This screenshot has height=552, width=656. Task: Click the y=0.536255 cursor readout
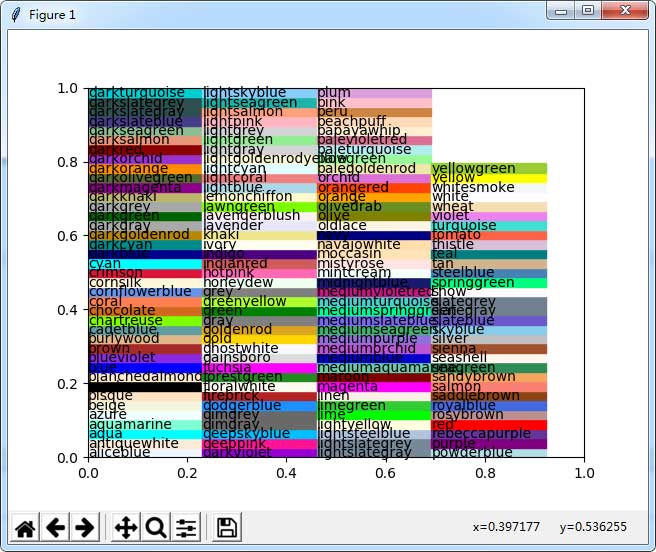point(593,527)
